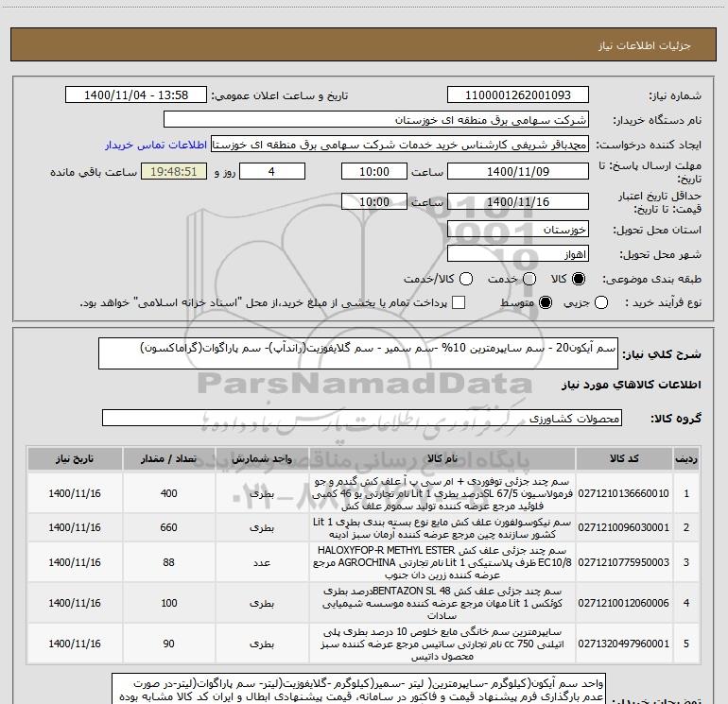Screen dimensions: 728x704
Task: Select the متوسط purchase type radio
Action: [x=545, y=302]
